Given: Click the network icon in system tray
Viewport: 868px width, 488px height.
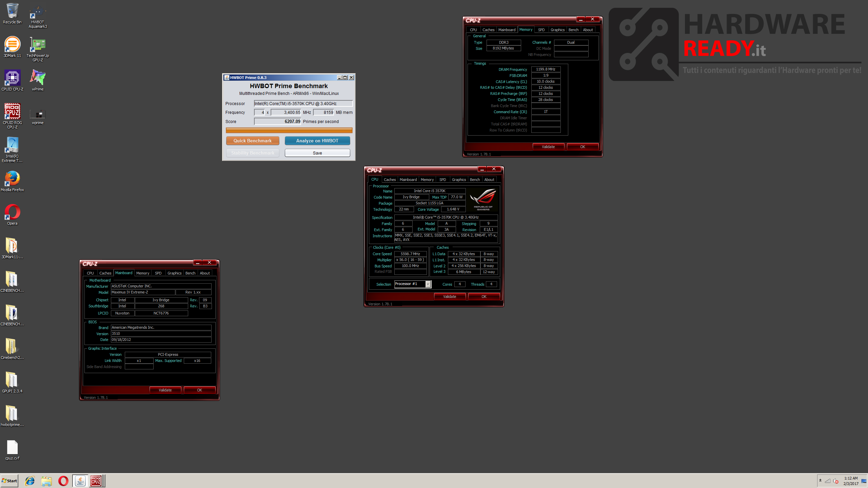Looking at the screenshot, I should (828, 481).
